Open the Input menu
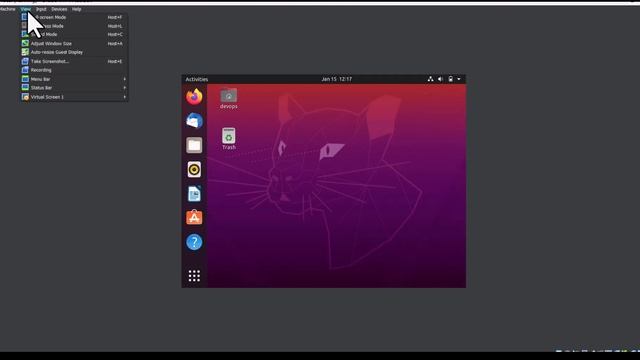This screenshot has width=640, height=360. [41, 9]
